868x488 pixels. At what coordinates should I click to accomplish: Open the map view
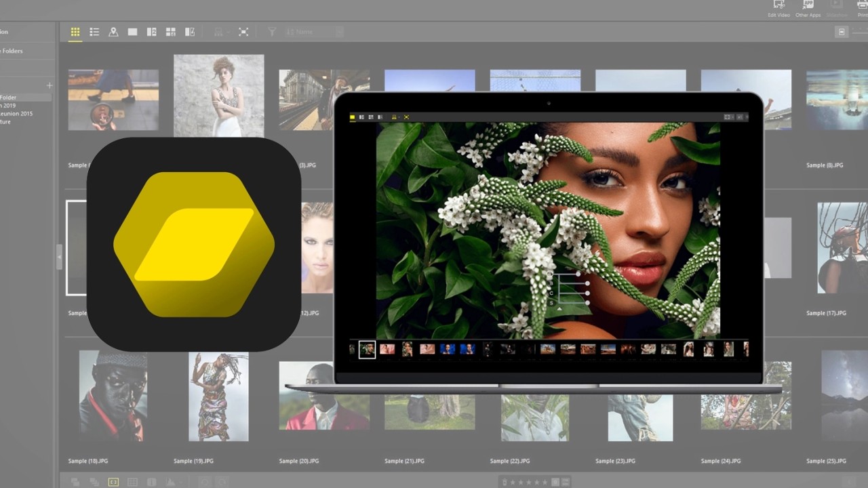pyautogui.click(x=113, y=32)
